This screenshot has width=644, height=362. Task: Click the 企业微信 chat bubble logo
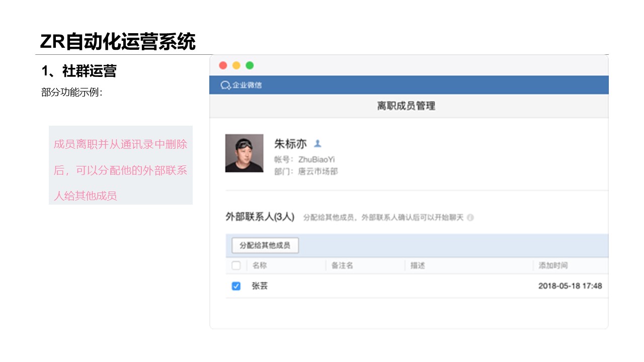pos(225,85)
